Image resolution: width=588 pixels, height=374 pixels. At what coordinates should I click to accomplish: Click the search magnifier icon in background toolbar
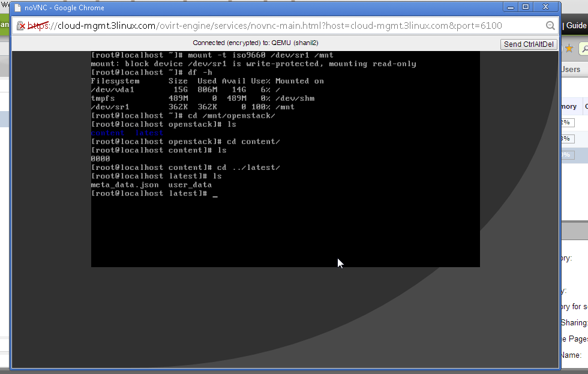pos(583,49)
